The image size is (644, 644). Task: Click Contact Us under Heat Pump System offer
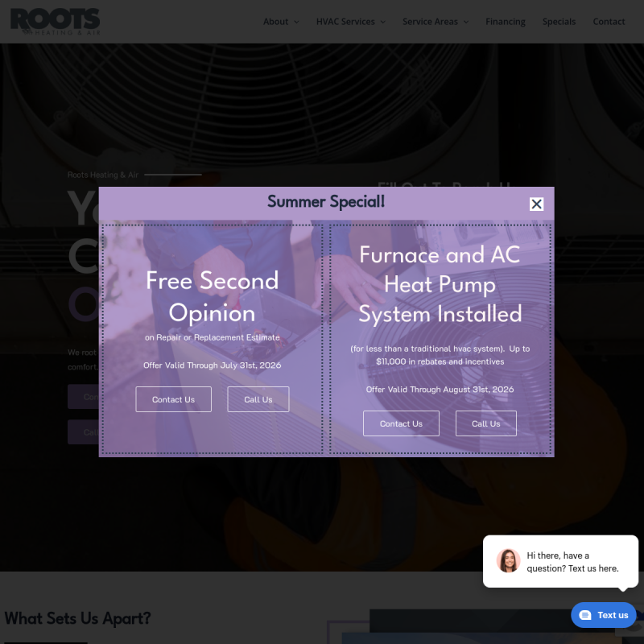point(401,423)
